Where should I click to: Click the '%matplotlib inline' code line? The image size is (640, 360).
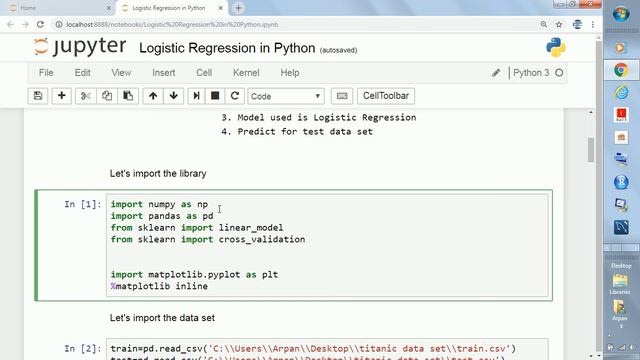click(x=159, y=287)
